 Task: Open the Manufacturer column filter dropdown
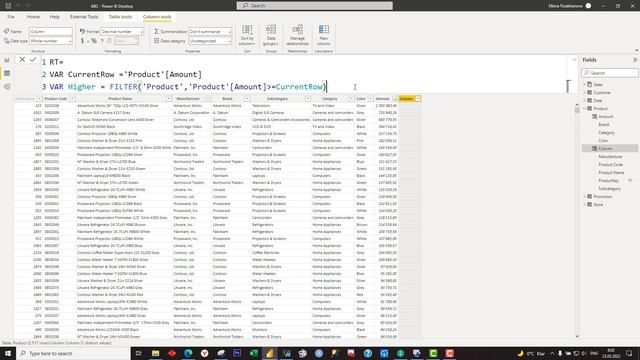[x=208, y=99]
